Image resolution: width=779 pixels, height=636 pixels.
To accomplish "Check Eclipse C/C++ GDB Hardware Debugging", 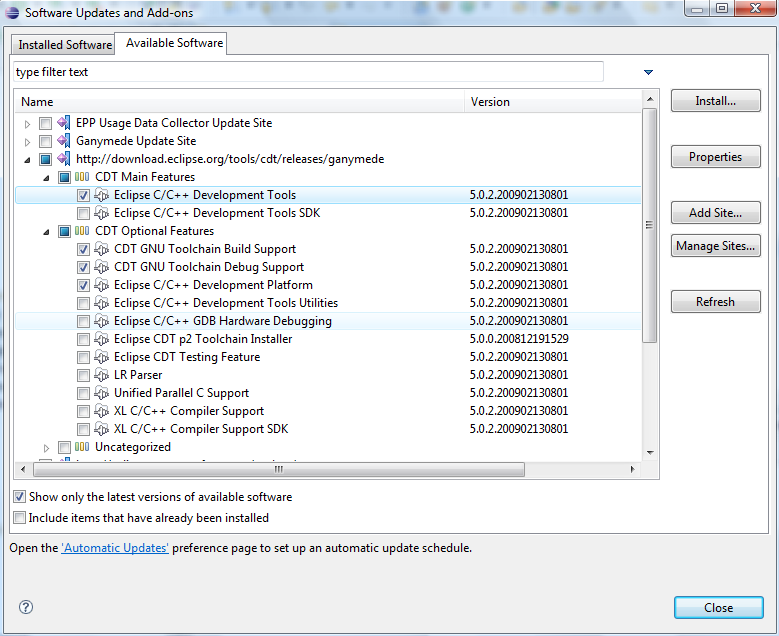I will pyautogui.click(x=83, y=321).
